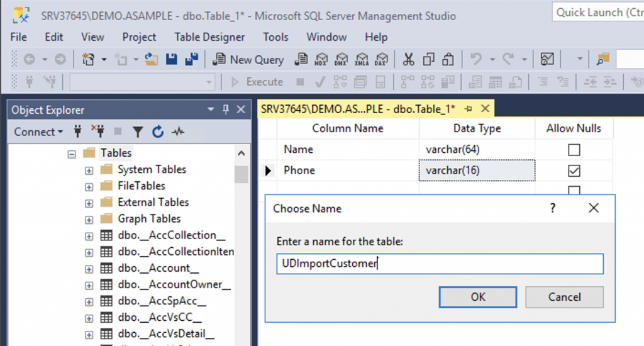This screenshot has width=644, height=346.
Task: Expand dbo.__AccVsDetail__ table node
Action: tap(89, 335)
